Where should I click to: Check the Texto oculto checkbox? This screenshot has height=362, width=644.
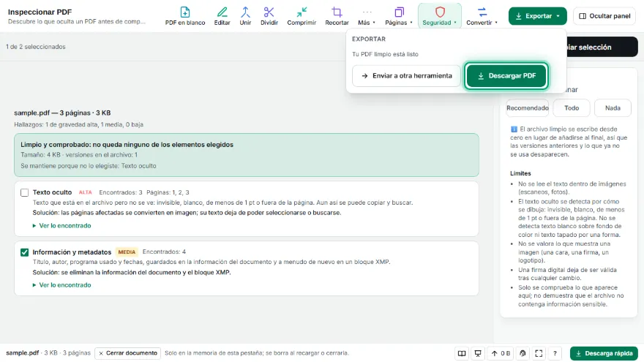coord(25,192)
